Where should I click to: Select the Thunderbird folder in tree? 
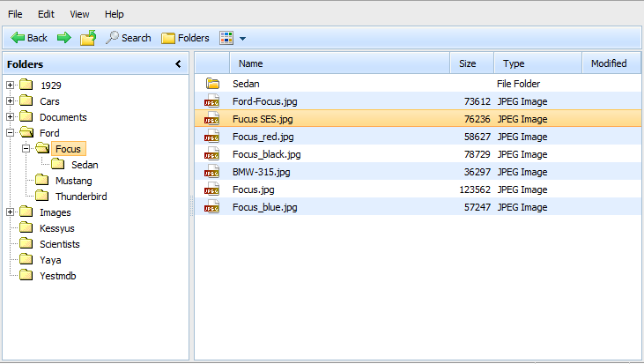pyautogui.click(x=81, y=197)
